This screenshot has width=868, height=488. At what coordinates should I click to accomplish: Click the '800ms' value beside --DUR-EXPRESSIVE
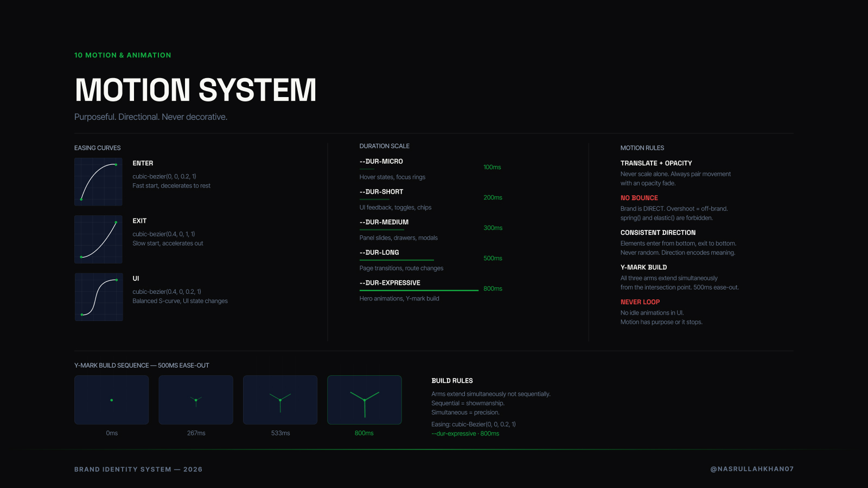pos(493,288)
